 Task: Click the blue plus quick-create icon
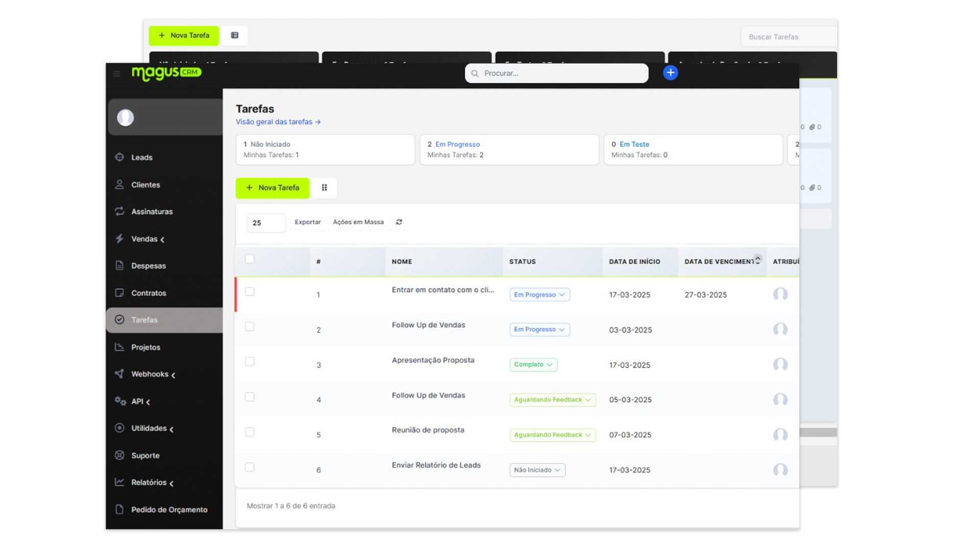670,73
